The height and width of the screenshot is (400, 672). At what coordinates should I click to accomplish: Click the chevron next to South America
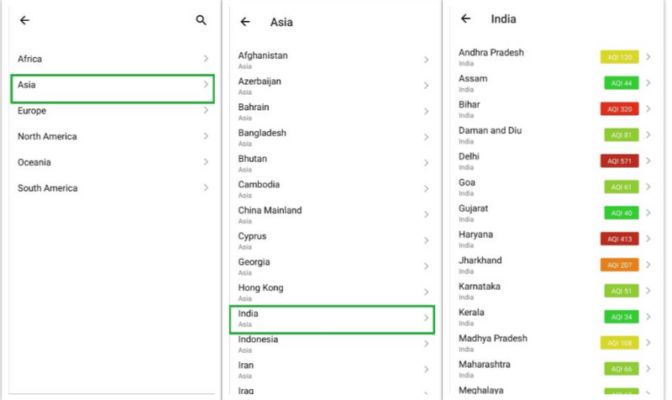tap(206, 188)
